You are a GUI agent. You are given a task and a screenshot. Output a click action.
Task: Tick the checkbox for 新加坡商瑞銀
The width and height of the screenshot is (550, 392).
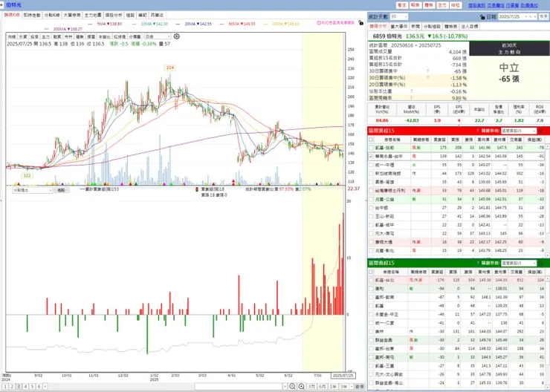pyautogui.click(x=371, y=174)
